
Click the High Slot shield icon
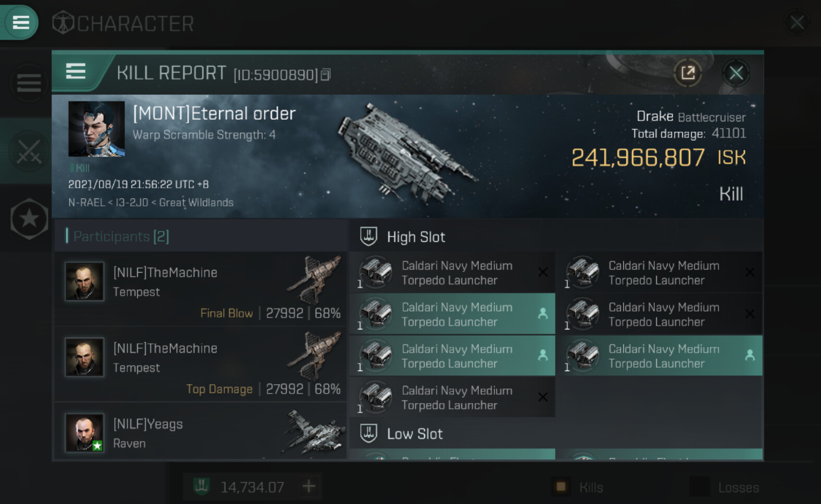(368, 237)
